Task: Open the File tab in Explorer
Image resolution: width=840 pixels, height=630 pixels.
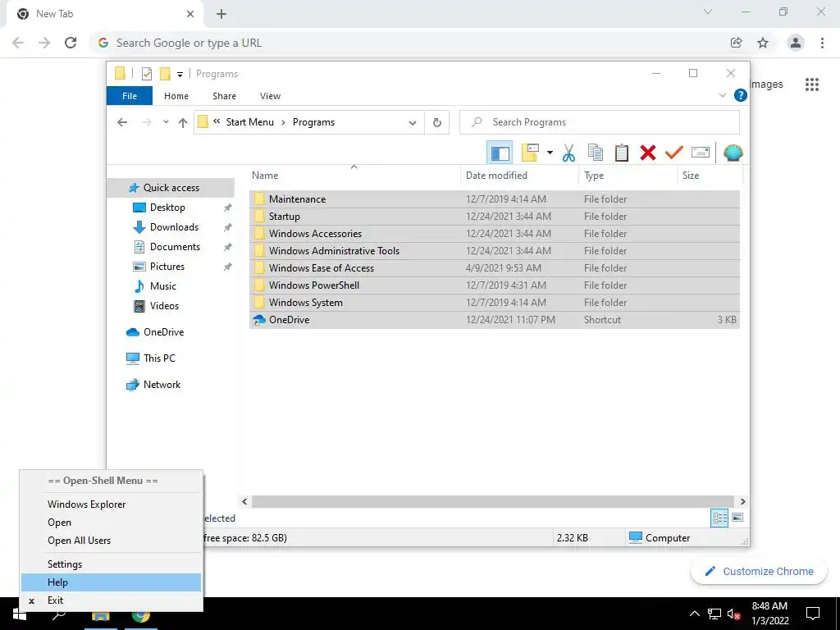Action: (x=130, y=96)
